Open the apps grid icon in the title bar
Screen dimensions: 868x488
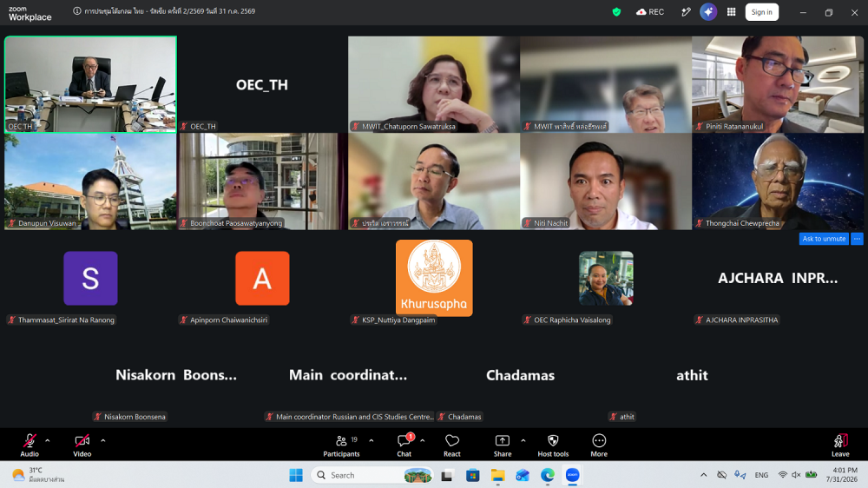click(731, 12)
